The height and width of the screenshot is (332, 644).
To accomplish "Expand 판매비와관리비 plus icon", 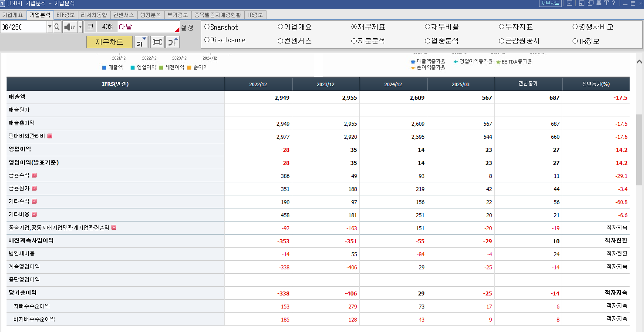I will click(50, 136).
